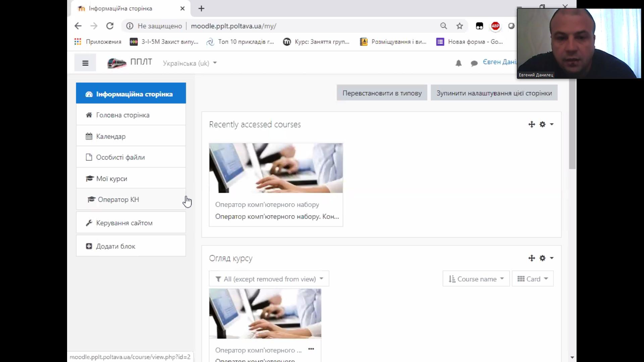Click the zoom magnifier in address bar
Screen dimensions: 644x362
pos(443,26)
